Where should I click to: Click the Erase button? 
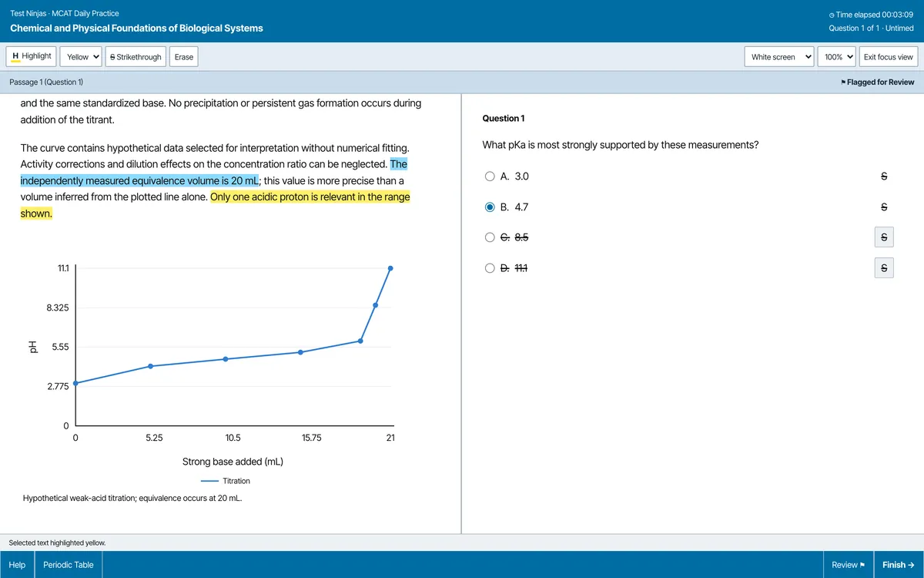coord(184,57)
